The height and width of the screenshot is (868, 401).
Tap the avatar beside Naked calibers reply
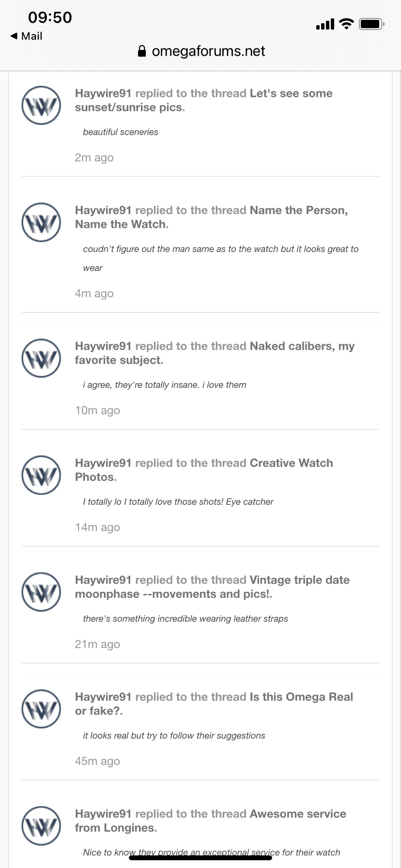(41, 358)
